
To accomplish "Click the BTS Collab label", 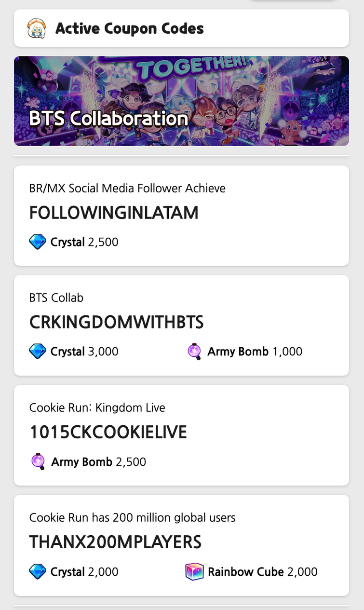I will click(x=56, y=298).
